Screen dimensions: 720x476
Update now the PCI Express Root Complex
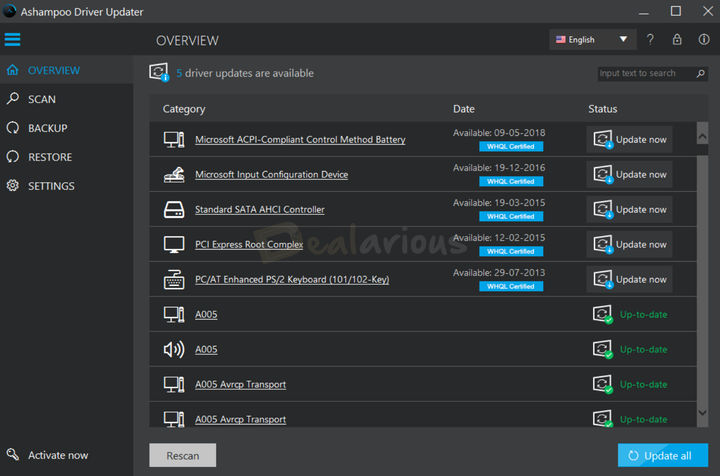pyautogui.click(x=629, y=245)
